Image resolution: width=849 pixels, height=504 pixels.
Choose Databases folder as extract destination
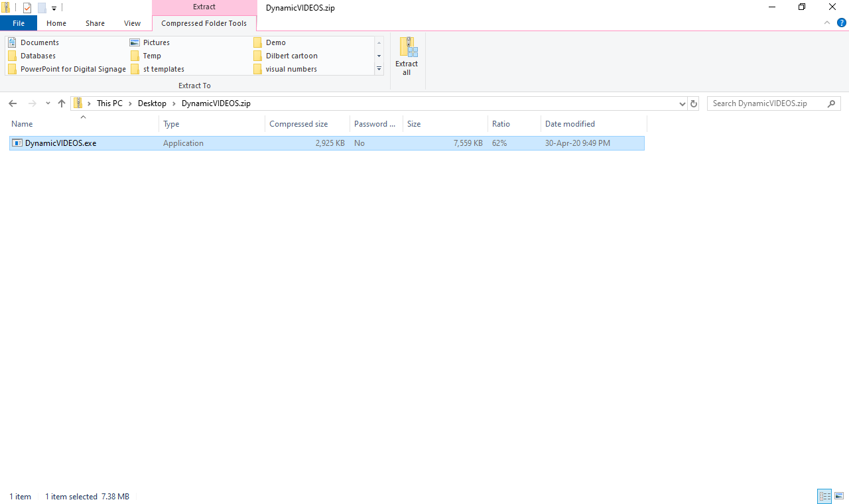click(32, 56)
